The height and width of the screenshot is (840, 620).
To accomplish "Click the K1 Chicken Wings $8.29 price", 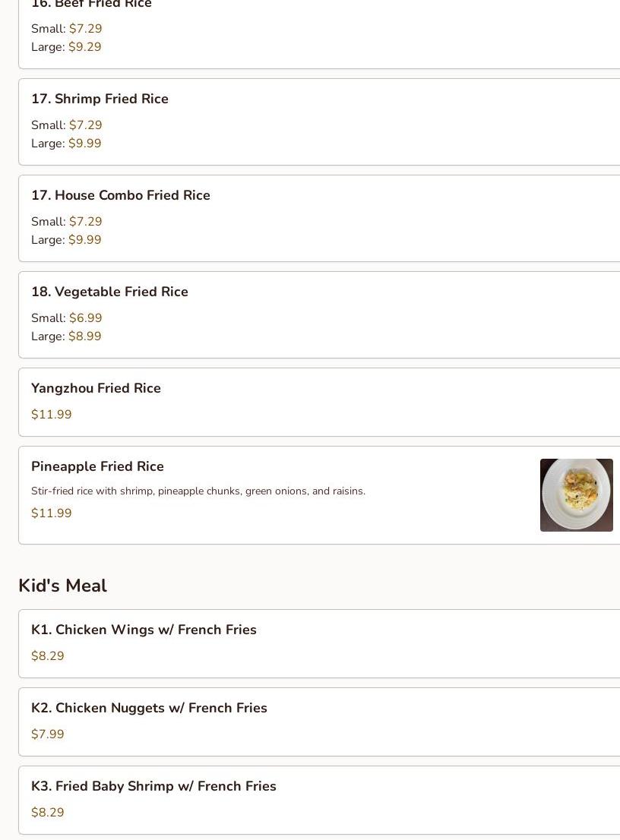I will pos(48,655).
